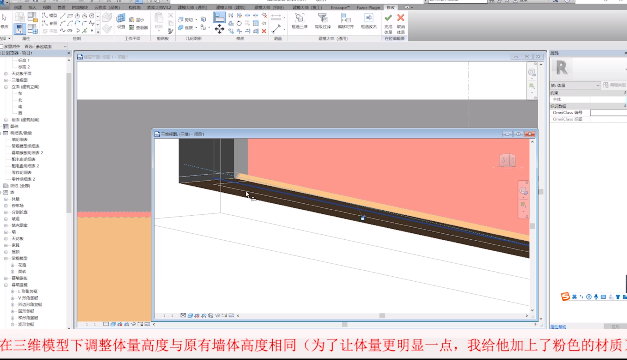Open the options bar dropdown below the ribbon
627x360 pixels.
51,46
